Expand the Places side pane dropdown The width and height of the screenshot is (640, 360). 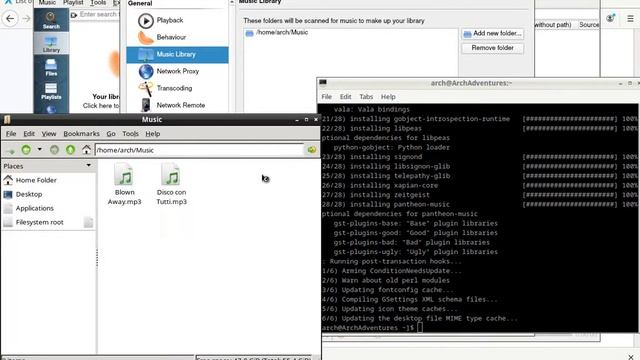tap(89, 165)
